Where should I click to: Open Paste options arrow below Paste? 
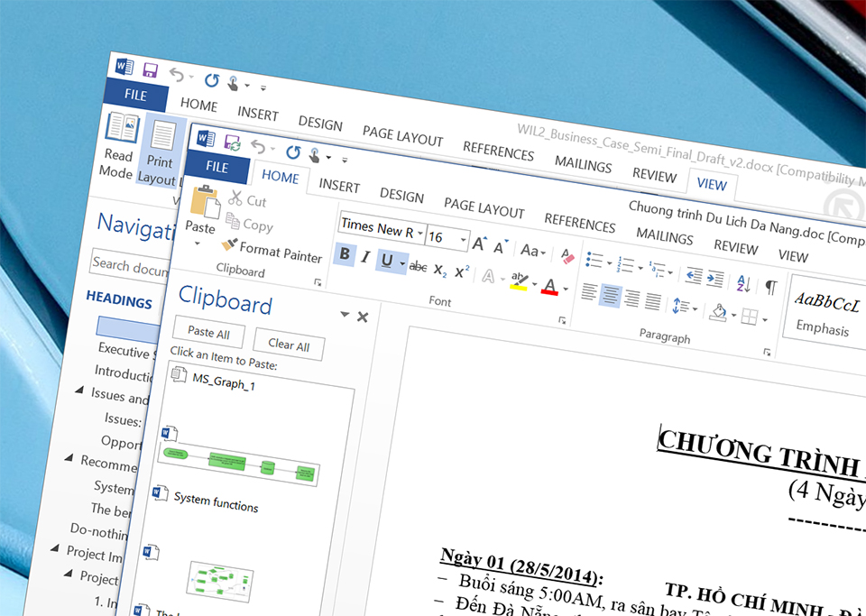coord(198,243)
